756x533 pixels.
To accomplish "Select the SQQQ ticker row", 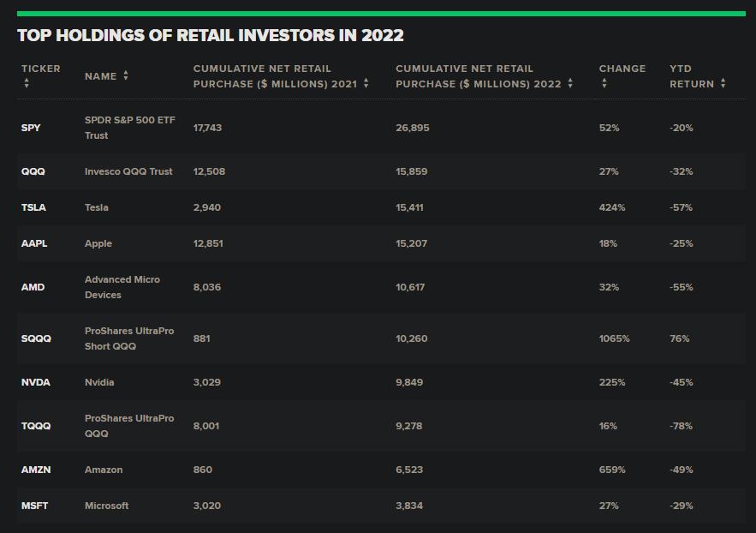I will pos(381,338).
